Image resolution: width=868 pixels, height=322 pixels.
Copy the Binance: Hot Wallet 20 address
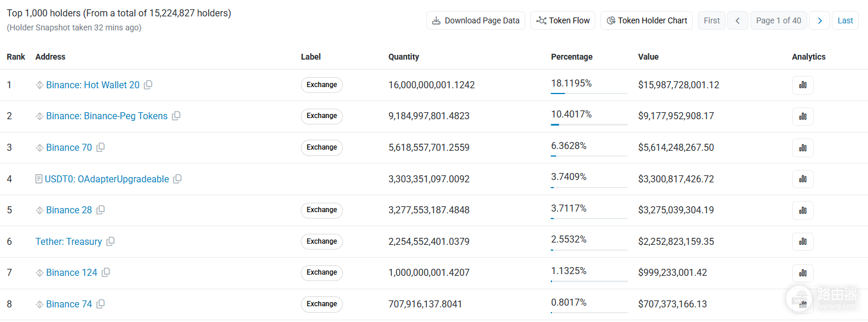tap(148, 85)
